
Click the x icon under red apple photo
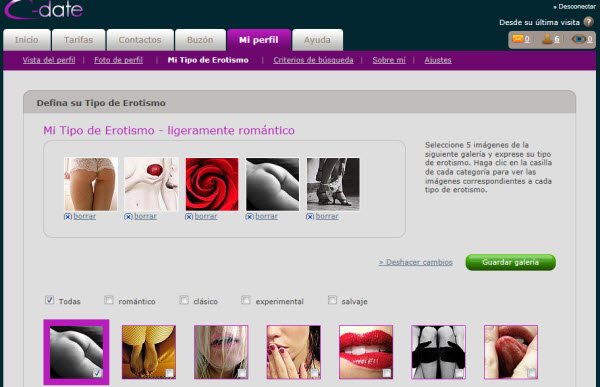click(x=128, y=217)
